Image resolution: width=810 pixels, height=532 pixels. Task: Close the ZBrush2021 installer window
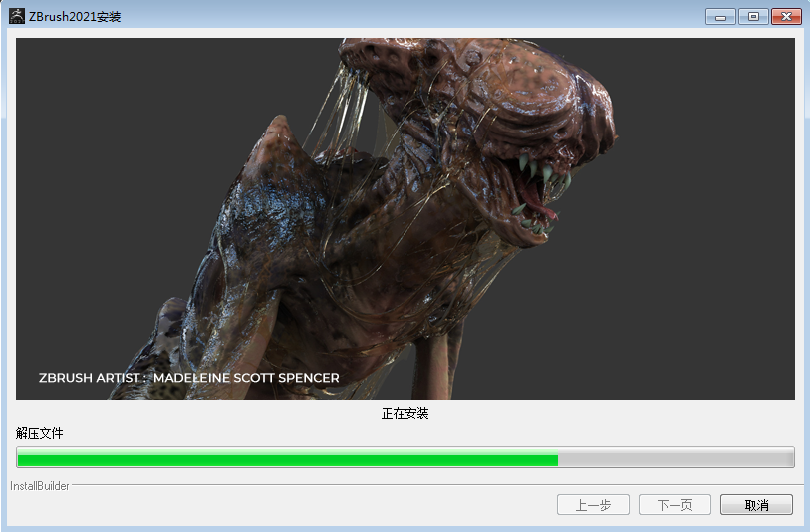[786, 17]
